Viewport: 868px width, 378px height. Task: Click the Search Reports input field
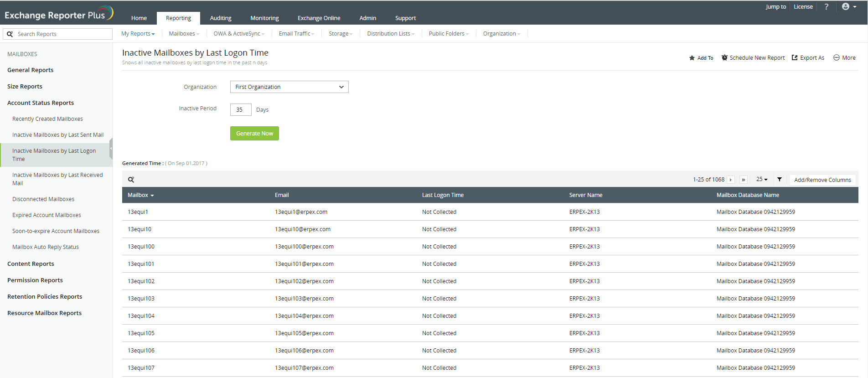(58, 34)
